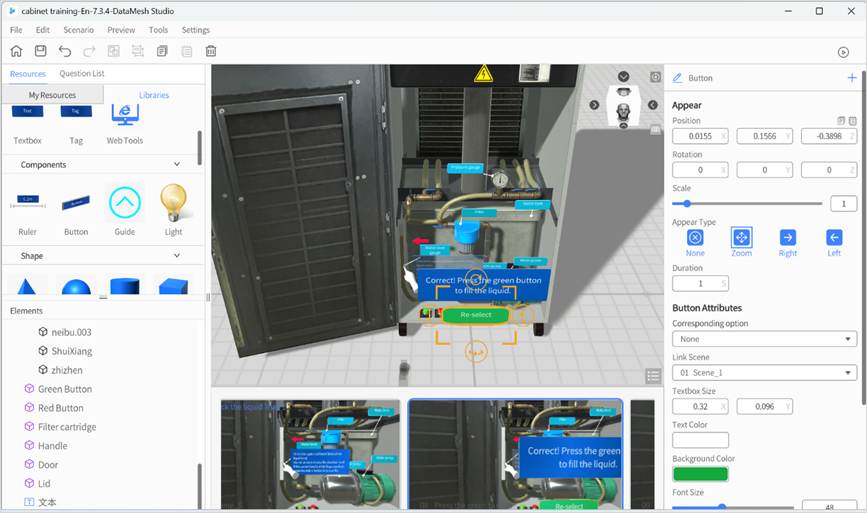Choose the Right appear type
This screenshot has width=867, height=513.
pos(788,238)
